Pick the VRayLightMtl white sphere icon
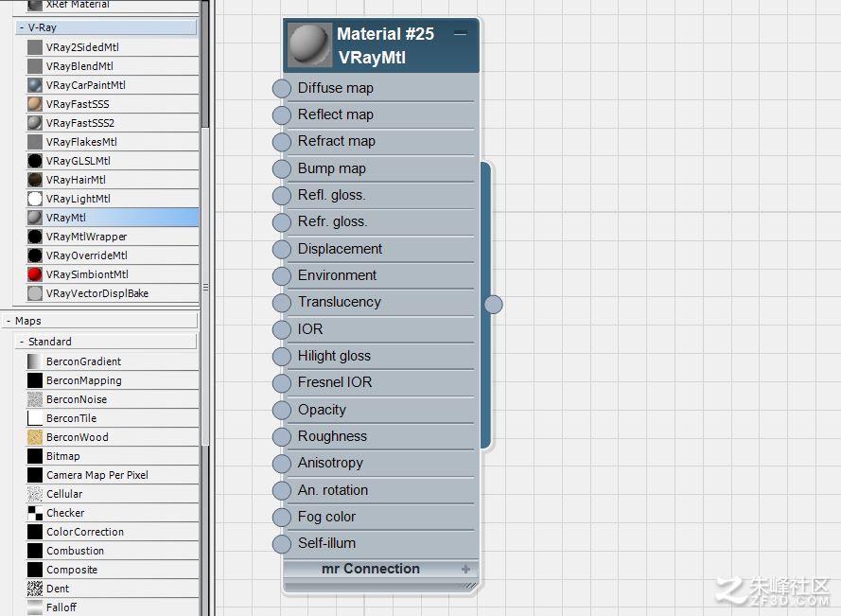The image size is (841, 616). click(x=35, y=199)
